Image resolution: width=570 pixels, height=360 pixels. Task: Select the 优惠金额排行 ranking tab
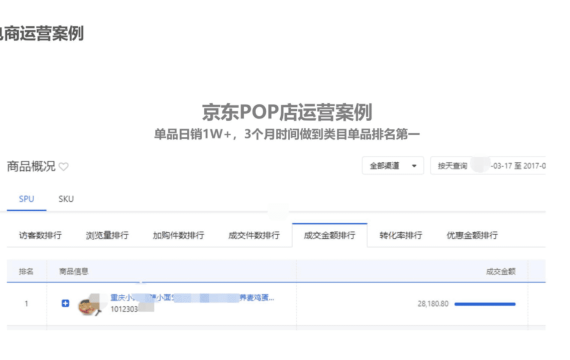point(472,236)
